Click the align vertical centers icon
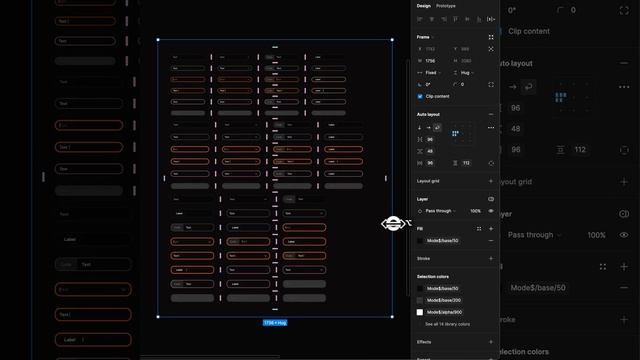The width and height of the screenshot is (640, 360). [467, 19]
